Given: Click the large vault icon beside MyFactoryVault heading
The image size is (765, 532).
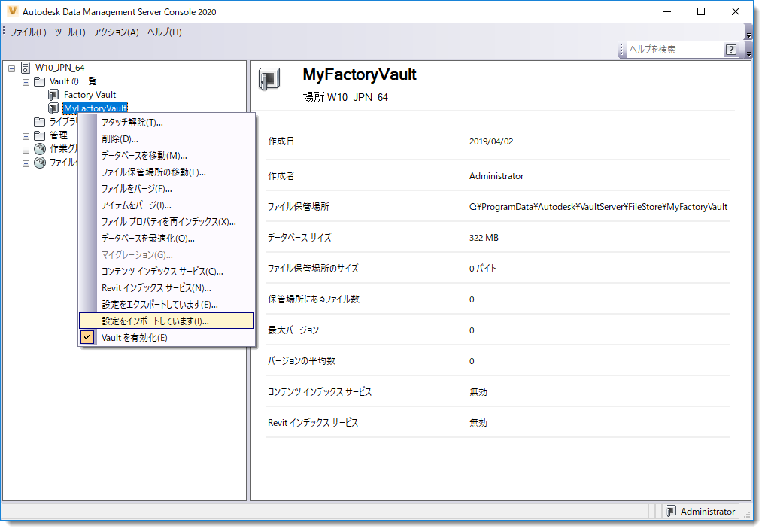Looking at the screenshot, I should (x=268, y=78).
